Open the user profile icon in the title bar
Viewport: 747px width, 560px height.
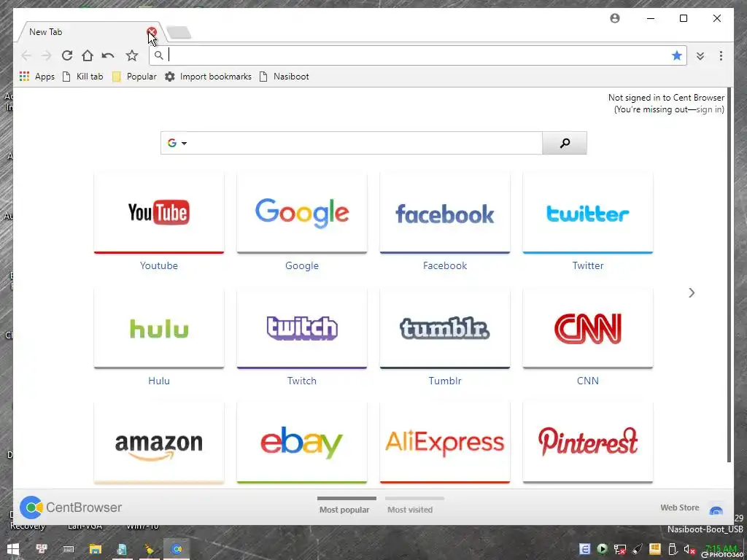click(615, 18)
